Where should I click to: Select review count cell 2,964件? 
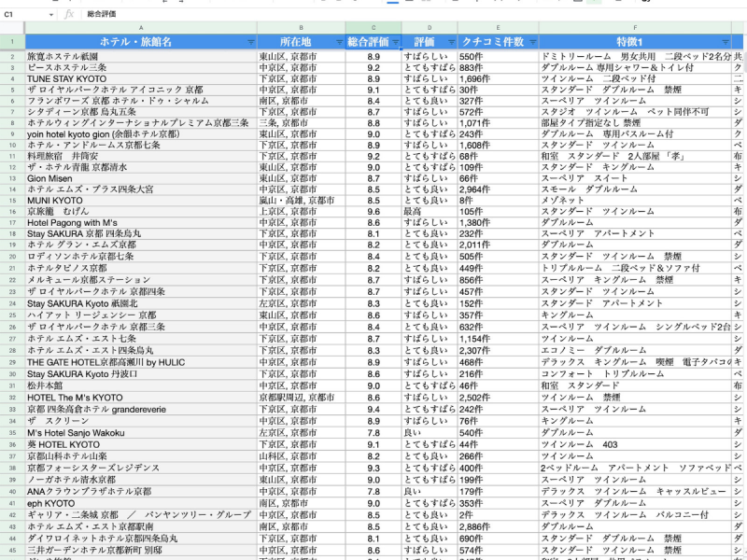point(498,189)
